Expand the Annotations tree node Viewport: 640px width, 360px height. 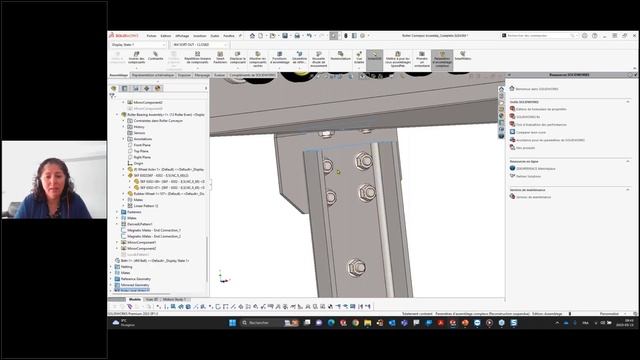(124, 139)
